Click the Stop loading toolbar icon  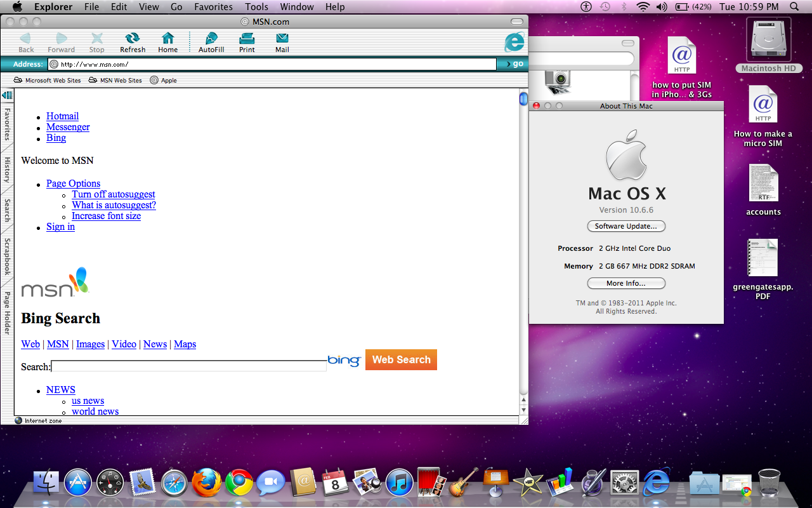pos(96,43)
